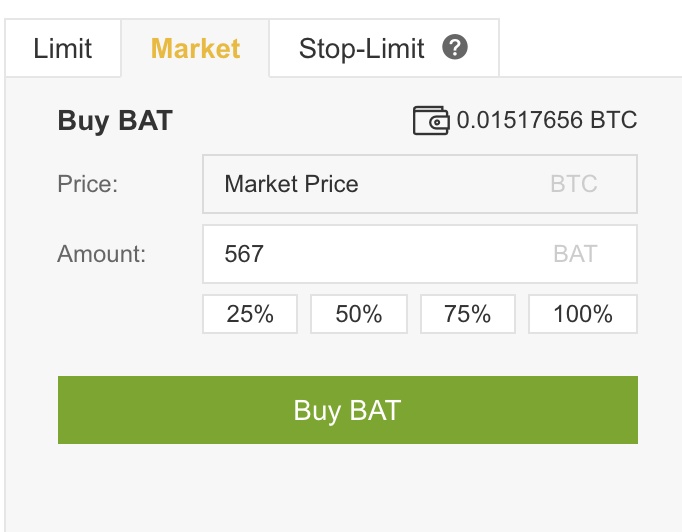Switch to the Limit tab
This screenshot has height=532, width=682.
[x=62, y=48]
